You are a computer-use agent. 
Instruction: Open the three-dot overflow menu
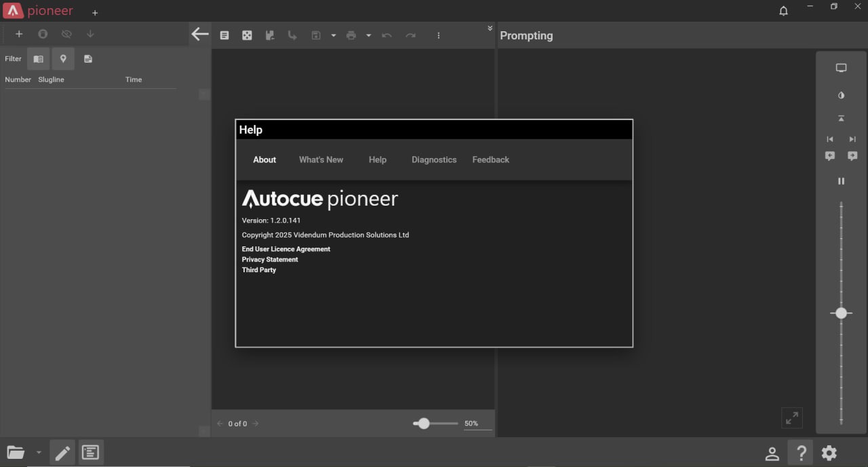439,35
